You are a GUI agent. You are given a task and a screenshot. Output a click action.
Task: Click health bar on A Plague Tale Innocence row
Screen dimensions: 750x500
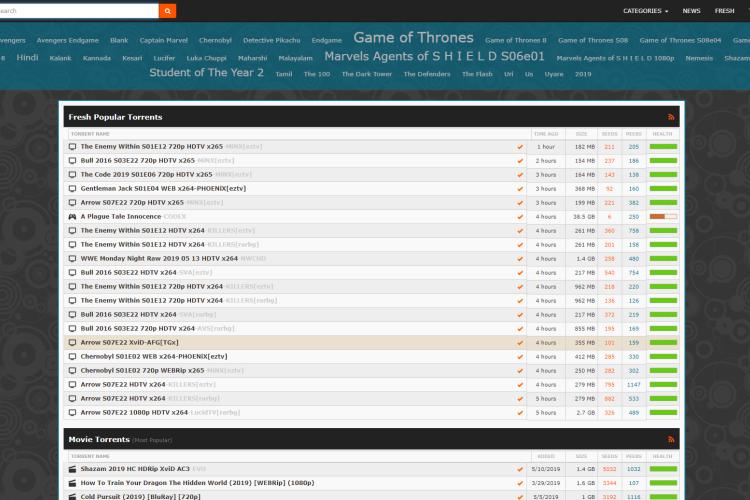663,217
